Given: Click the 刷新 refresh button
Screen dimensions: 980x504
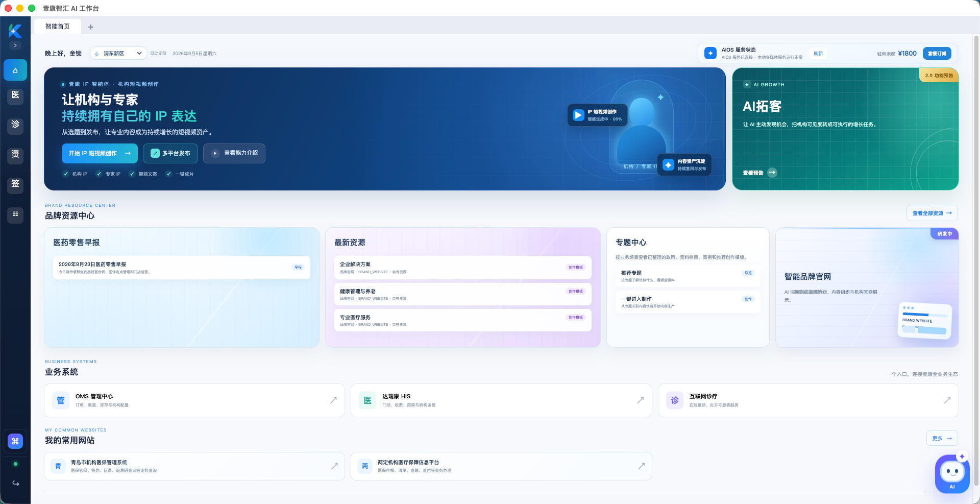Looking at the screenshot, I should [818, 54].
